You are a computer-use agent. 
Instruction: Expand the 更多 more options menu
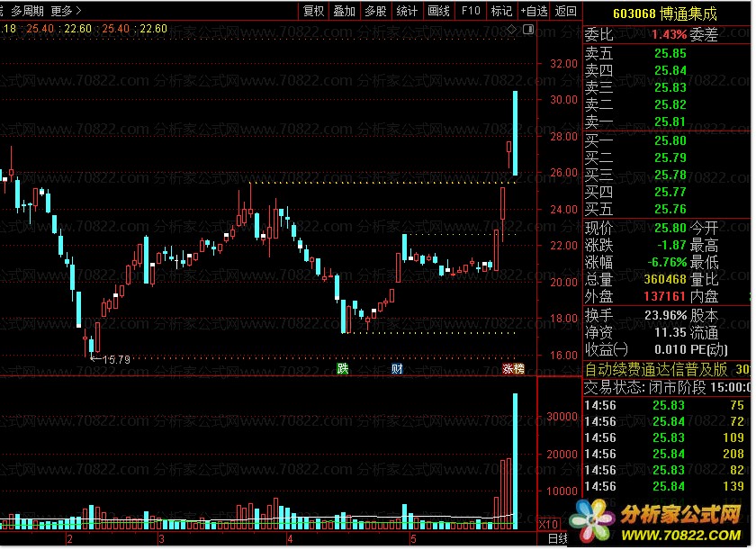point(66,11)
